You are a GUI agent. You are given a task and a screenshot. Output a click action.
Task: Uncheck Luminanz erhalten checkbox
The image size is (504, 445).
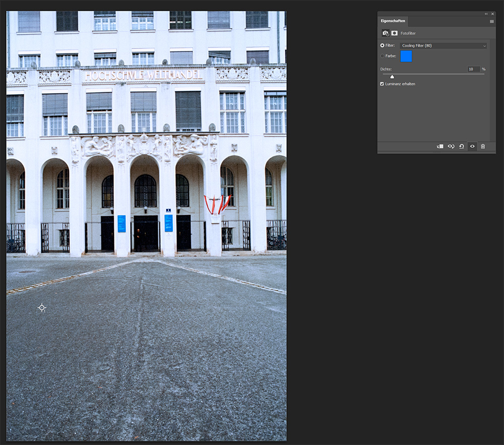click(382, 84)
